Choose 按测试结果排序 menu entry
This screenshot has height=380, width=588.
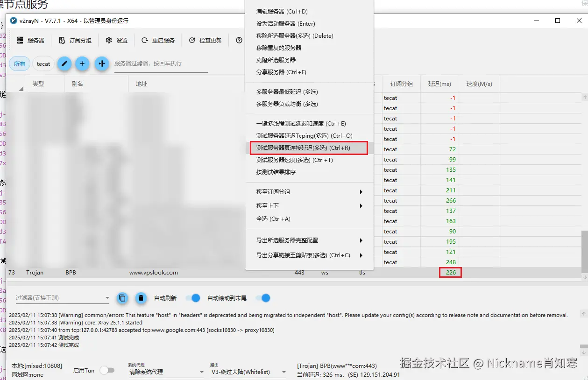[x=309, y=172]
